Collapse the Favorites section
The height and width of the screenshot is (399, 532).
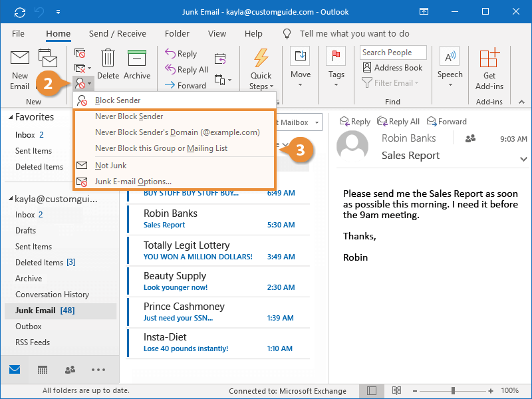(x=11, y=117)
